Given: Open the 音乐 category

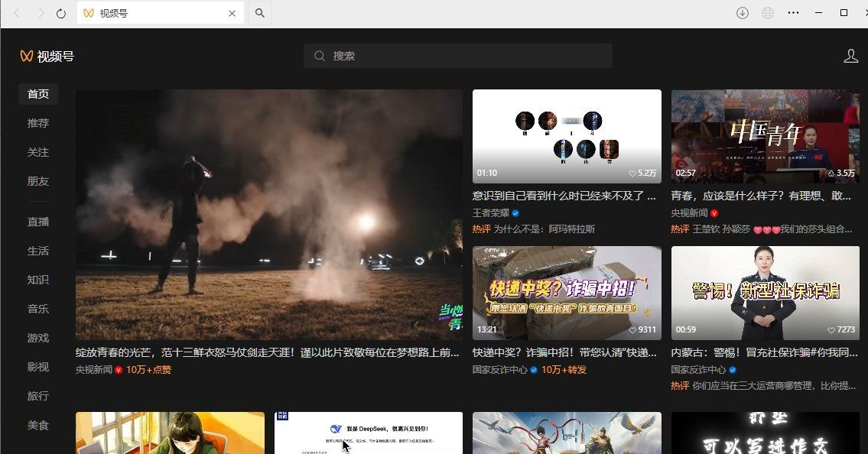Looking at the screenshot, I should 37,309.
